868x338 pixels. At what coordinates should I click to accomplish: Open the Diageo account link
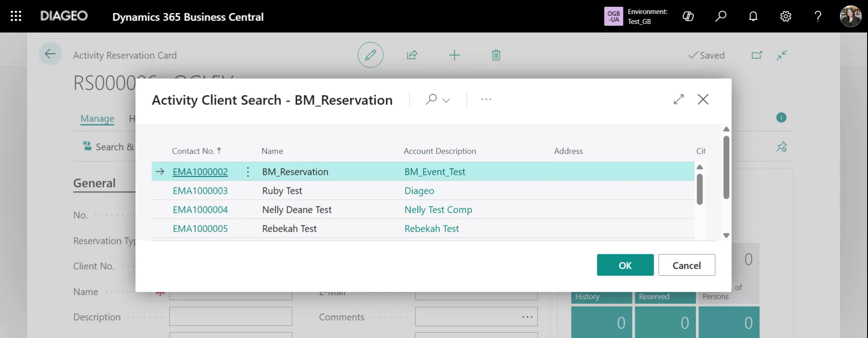(x=419, y=191)
